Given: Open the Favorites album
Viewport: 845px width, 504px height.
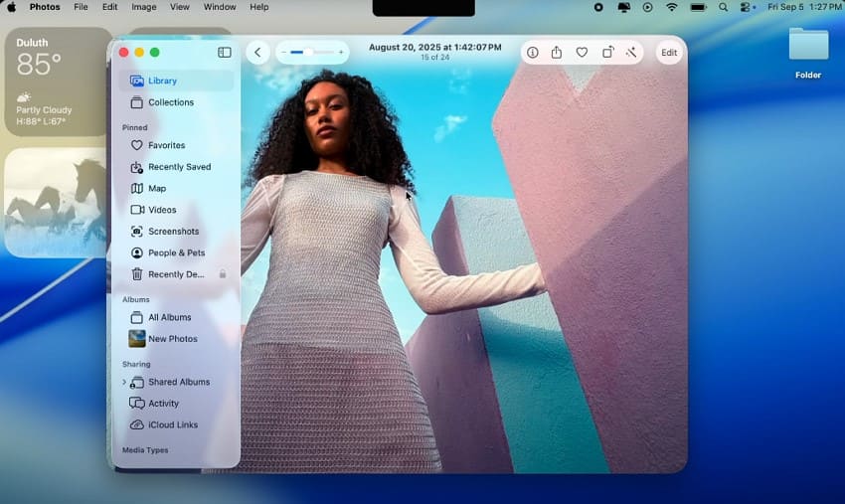Looking at the screenshot, I should click(x=176, y=145).
